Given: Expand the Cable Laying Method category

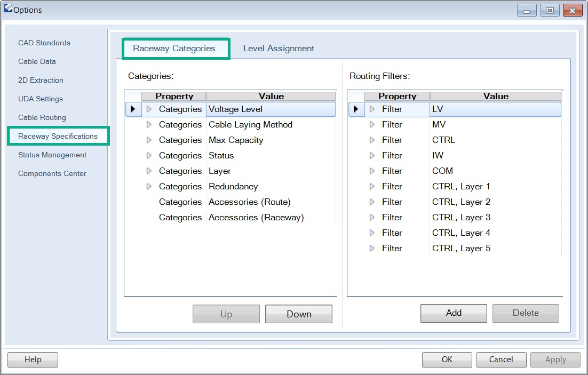Looking at the screenshot, I should tap(149, 124).
